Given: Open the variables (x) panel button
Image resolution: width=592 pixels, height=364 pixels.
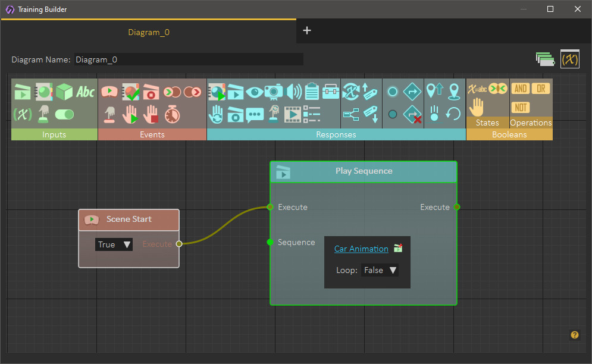Looking at the screenshot, I should (x=570, y=59).
